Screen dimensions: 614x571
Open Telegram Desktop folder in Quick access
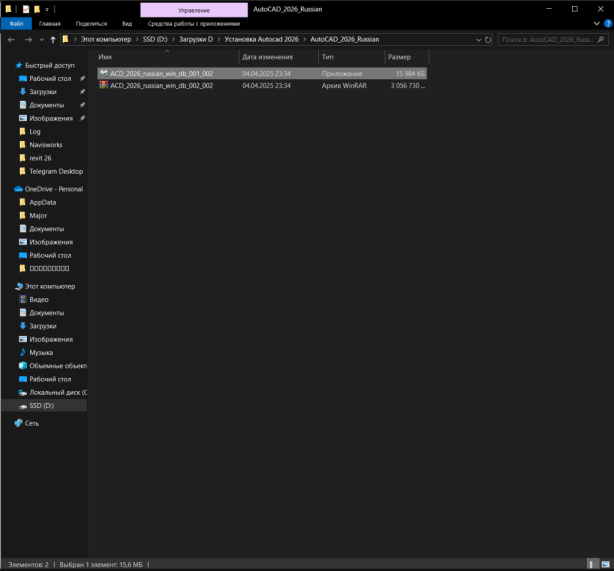coord(56,171)
